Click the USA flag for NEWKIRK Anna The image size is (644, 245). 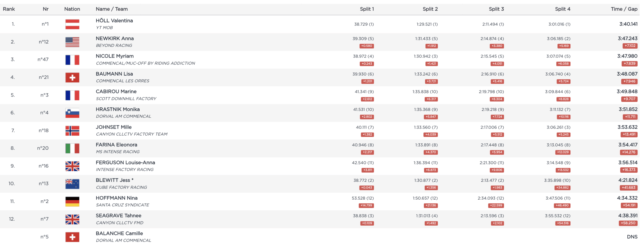tap(72, 42)
